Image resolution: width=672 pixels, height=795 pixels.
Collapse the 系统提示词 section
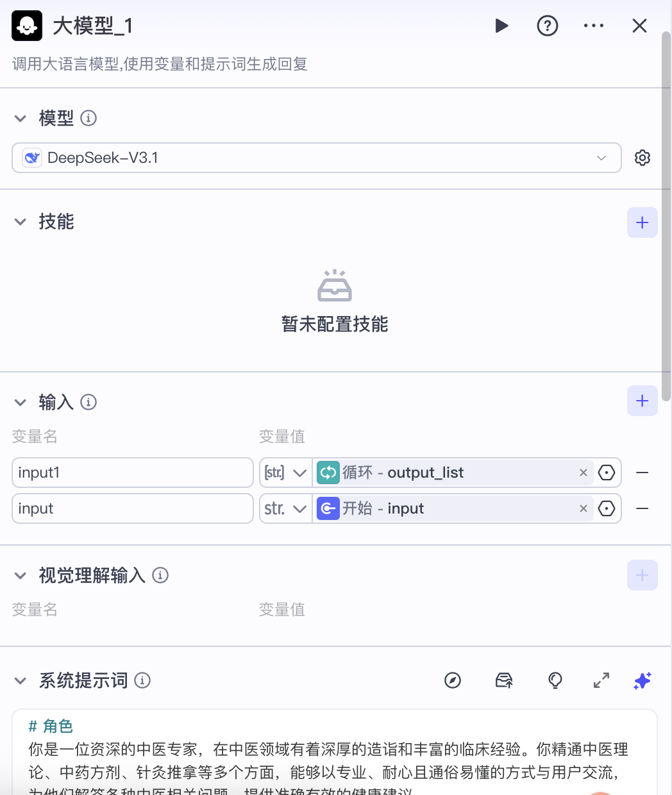tap(21, 681)
